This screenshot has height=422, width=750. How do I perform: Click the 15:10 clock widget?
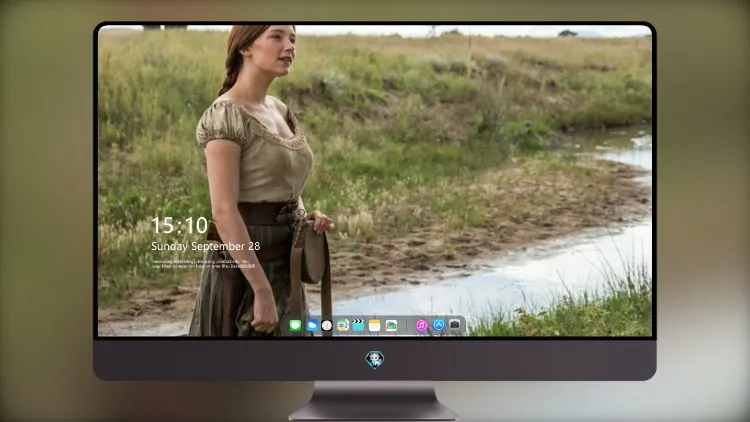[180, 225]
